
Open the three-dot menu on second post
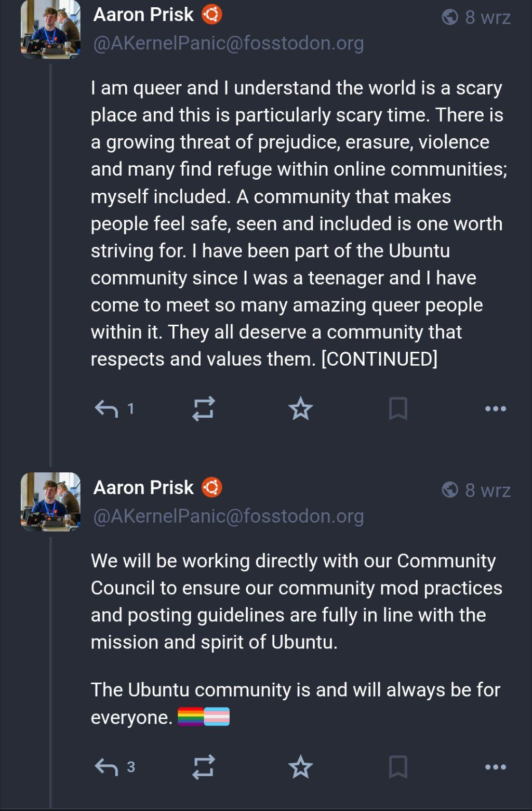coord(495,767)
